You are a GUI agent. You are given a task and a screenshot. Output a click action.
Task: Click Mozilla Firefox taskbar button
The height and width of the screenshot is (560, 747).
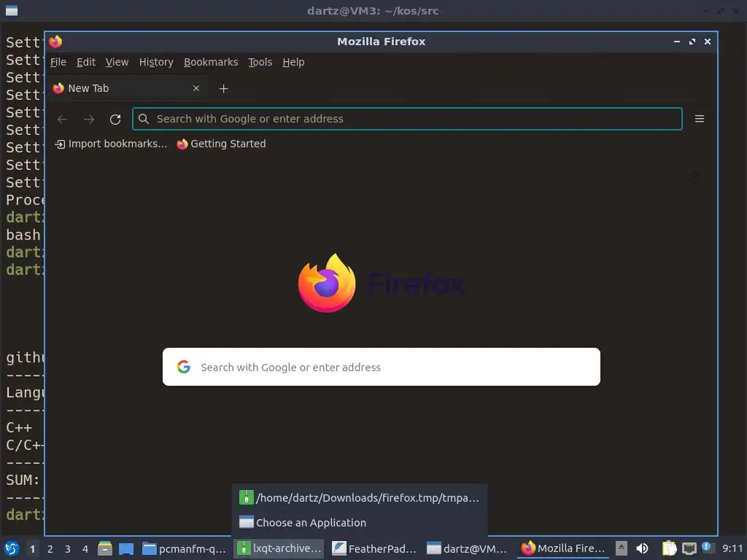pyautogui.click(x=563, y=549)
